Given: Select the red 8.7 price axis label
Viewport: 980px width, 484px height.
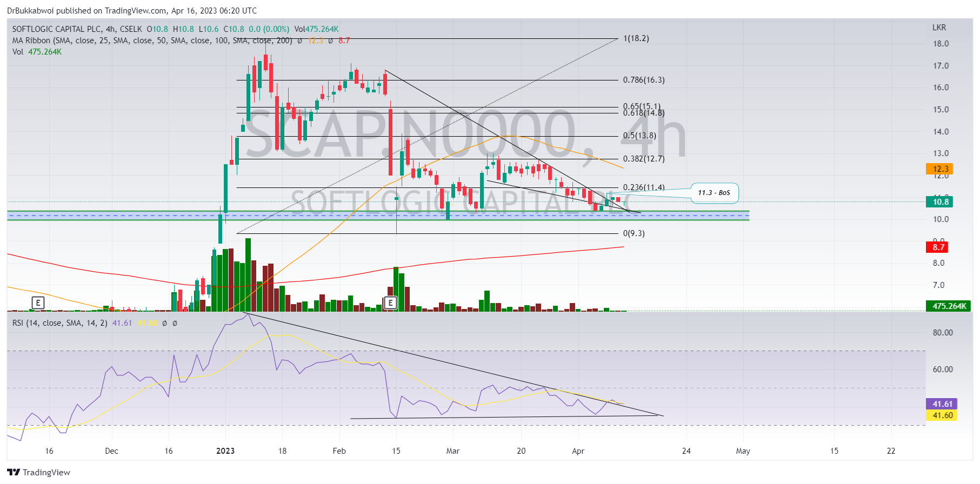Looking at the screenshot, I should click(937, 247).
